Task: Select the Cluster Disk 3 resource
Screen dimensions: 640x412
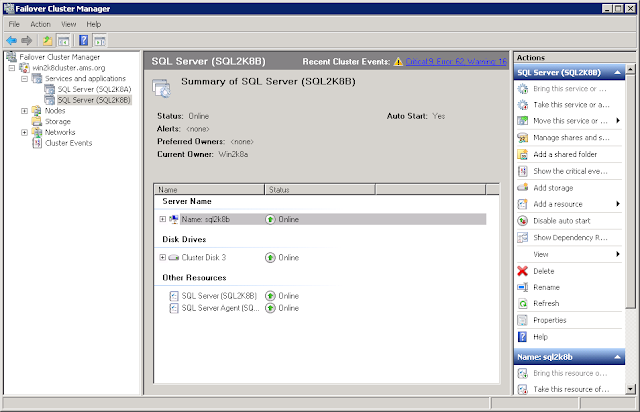Action: coord(204,258)
